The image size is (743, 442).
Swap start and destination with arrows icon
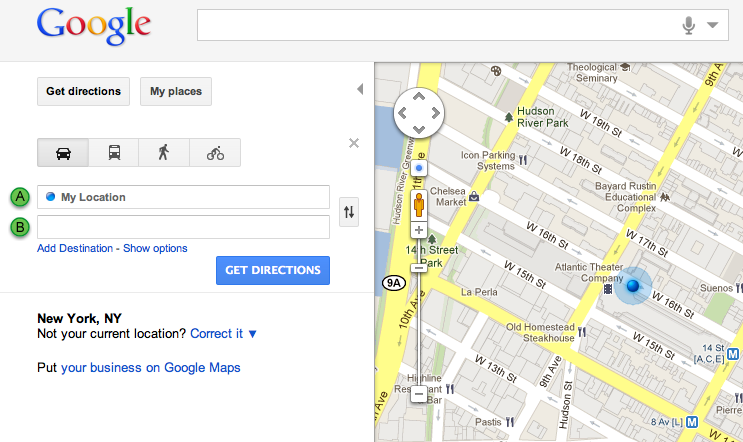(x=349, y=212)
